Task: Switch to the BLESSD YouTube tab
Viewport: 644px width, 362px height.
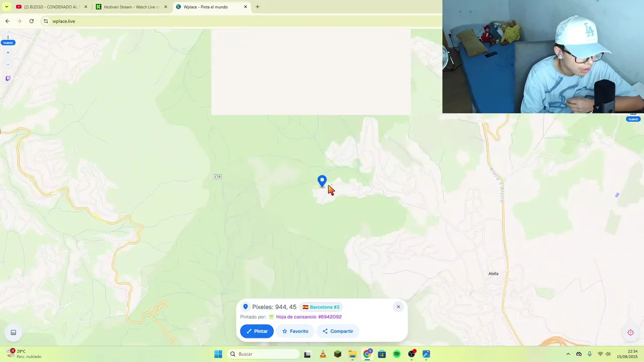Action: tap(47, 7)
